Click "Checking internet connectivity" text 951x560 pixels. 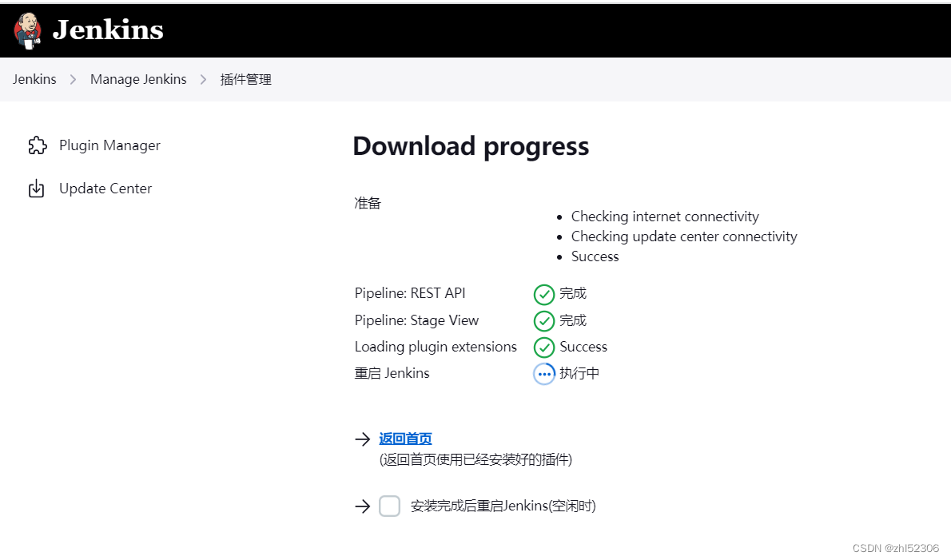point(665,216)
